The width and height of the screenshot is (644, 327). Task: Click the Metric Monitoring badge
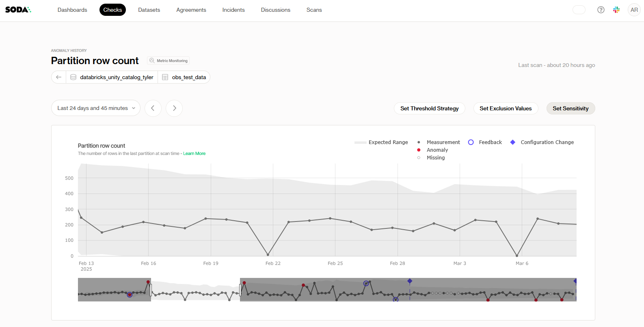click(x=169, y=61)
